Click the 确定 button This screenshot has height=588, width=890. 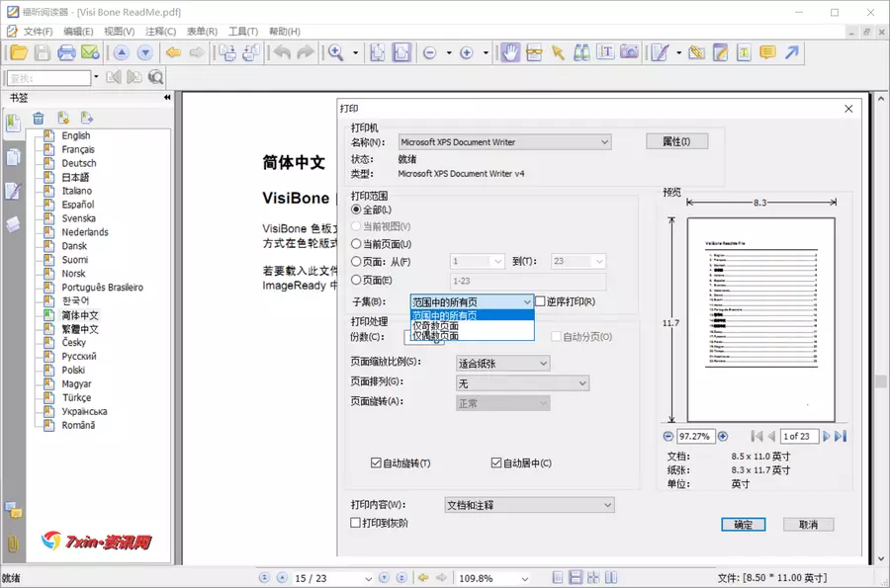click(x=743, y=525)
